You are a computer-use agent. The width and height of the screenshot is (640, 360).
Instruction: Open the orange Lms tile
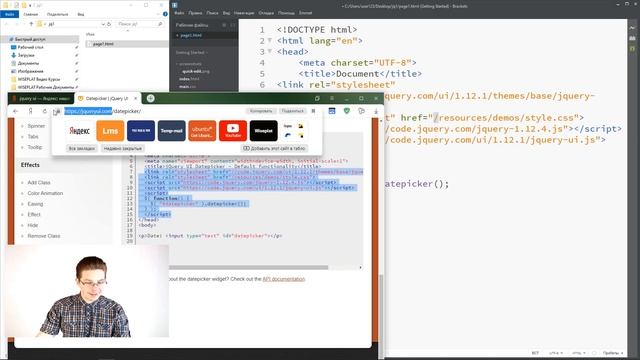pyautogui.click(x=110, y=131)
